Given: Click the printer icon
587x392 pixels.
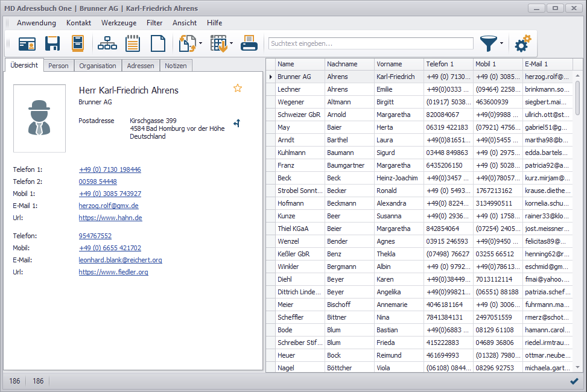Looking at the screenshot, I should [249, 43].
